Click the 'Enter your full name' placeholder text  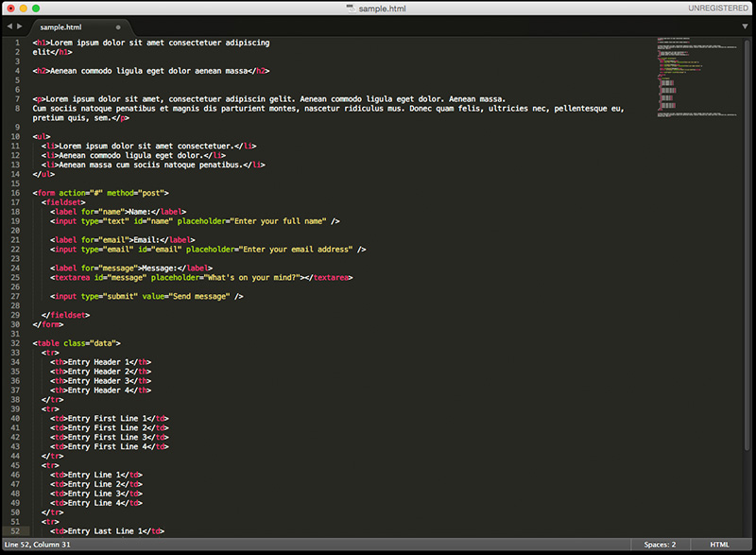pos(278,221)
